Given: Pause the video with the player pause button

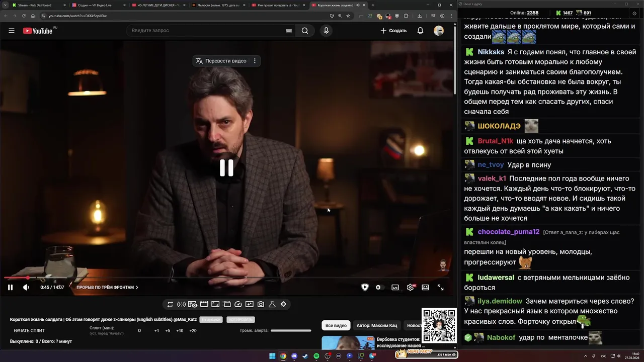Looking at the screenshot, I should click(x=10, y=288).
